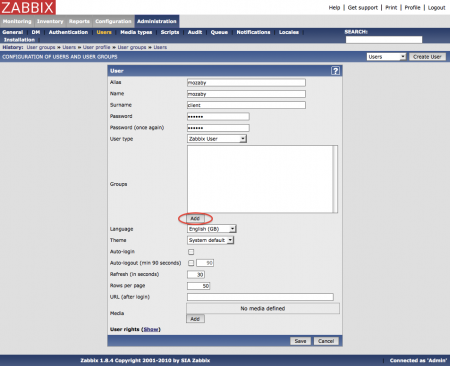The image size is (450, 366).
Task: Cancel the user form
Action: pos(326,341)
